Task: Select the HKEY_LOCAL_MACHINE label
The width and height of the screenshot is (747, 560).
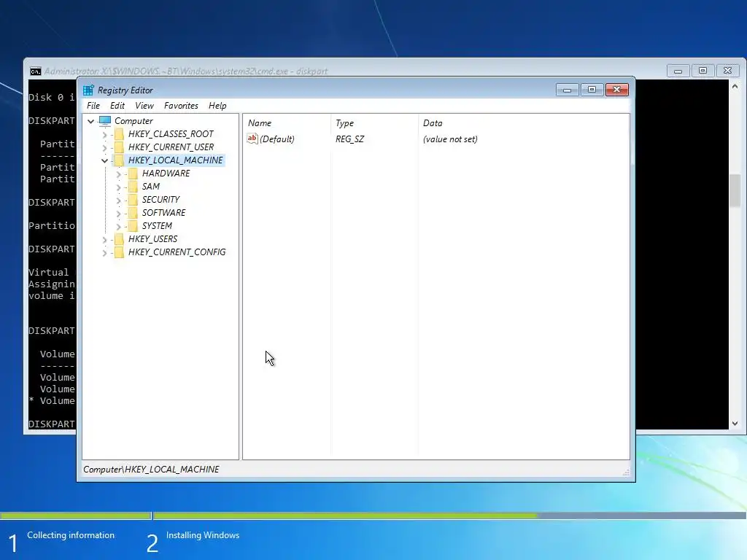Action: (175, 160)
